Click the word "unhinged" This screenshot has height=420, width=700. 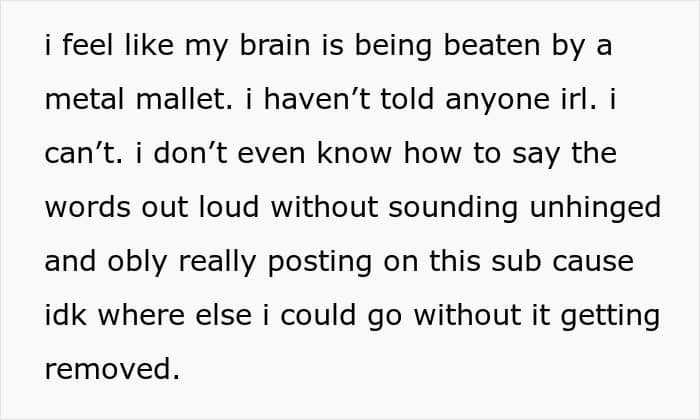pos(595,209)
